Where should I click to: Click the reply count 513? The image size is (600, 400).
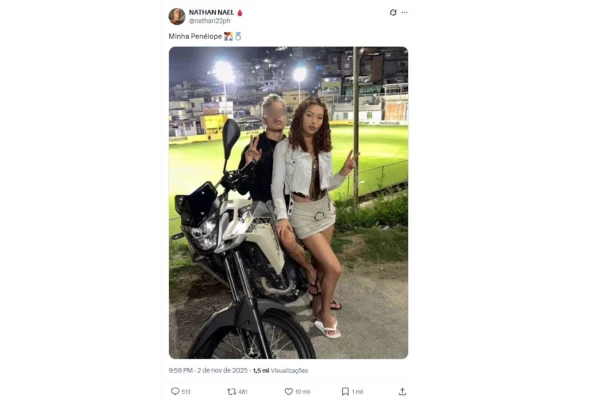pos(186,391)
